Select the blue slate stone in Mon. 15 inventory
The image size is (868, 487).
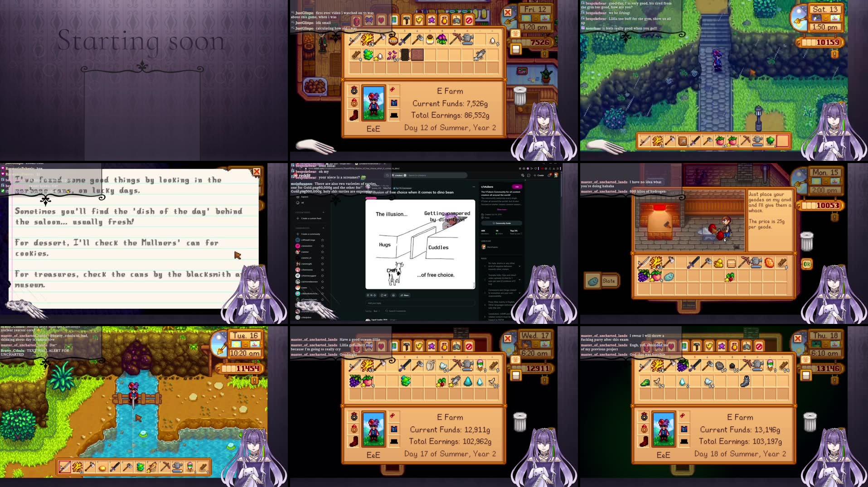click(669, 276)
